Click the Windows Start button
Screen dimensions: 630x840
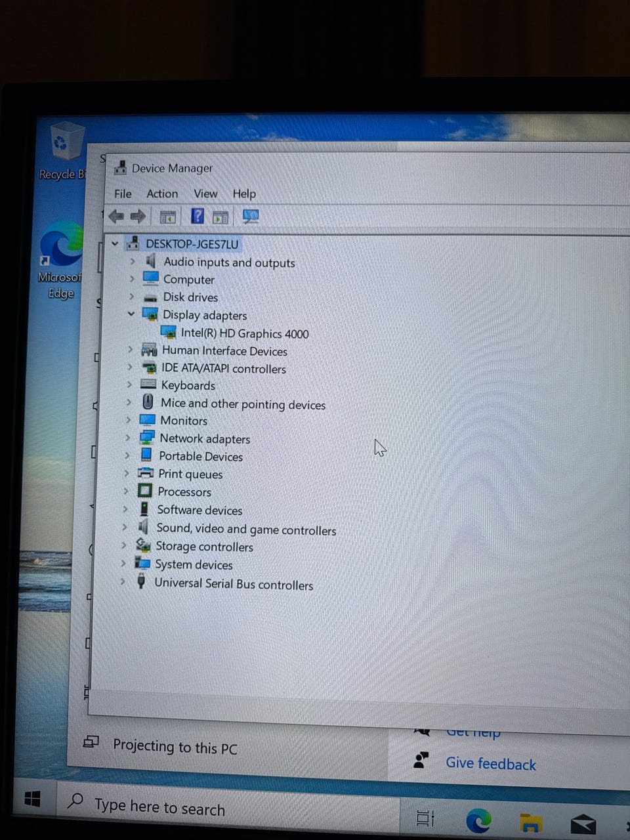32,799
